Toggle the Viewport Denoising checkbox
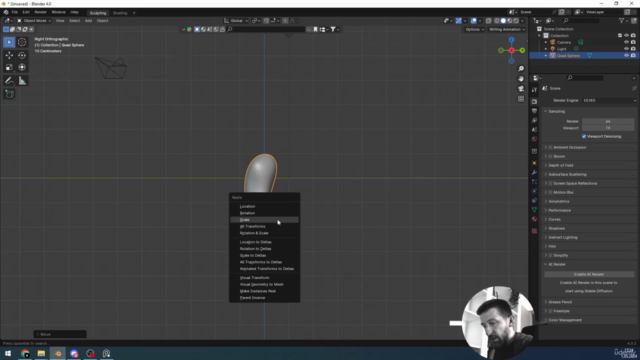Image resolution: width=640 pixels, height=360 pixels. coord(584,136)
